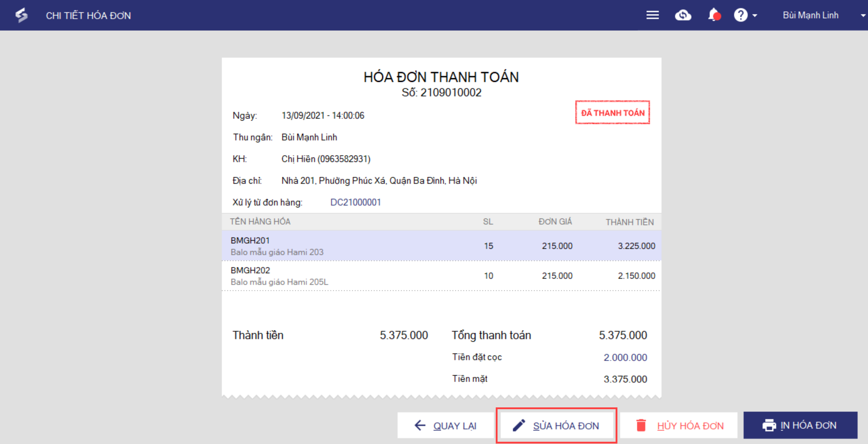The width and height of the screenshot is (868, 444).
Task: Click the trash icon on Hủy hóa đơn
Action: pyautogui.click(x=641, y=425)
